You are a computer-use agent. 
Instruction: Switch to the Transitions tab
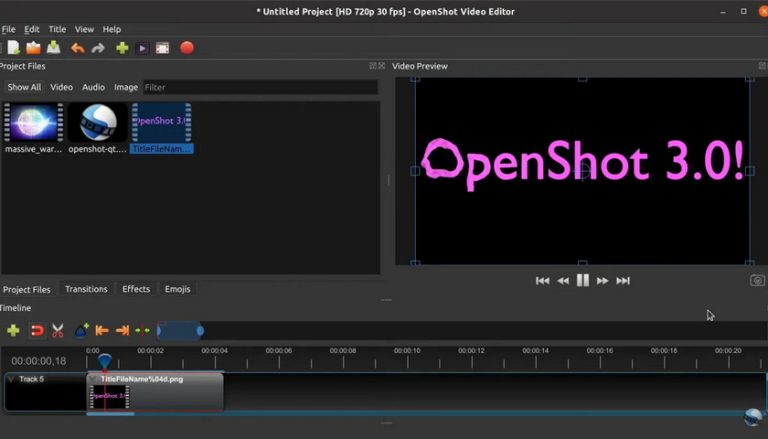pos(86,289)
